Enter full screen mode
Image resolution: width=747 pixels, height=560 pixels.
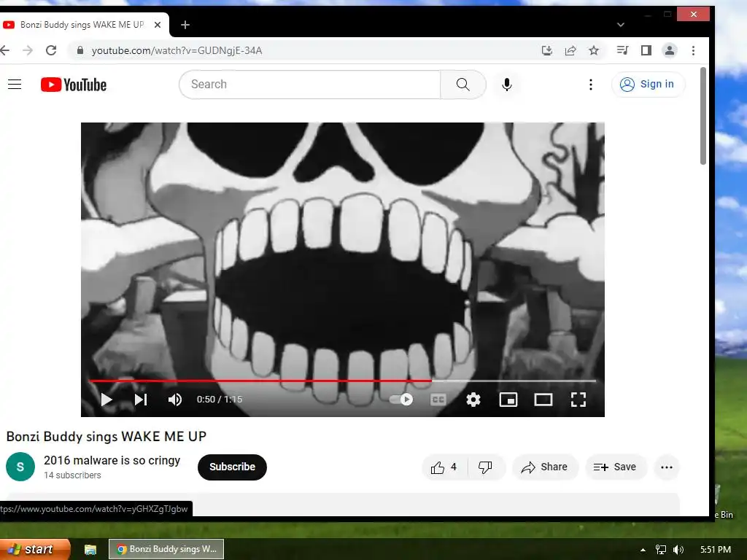point(578,400)
